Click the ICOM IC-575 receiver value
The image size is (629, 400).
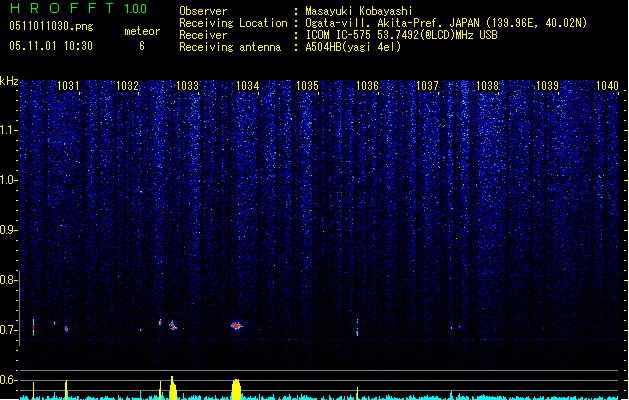point(401,35)
